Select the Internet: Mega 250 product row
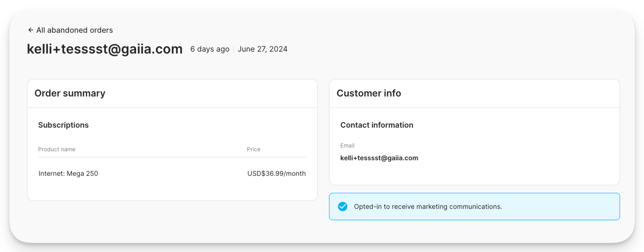Viewport: 644px width, 252px height. 172,173
